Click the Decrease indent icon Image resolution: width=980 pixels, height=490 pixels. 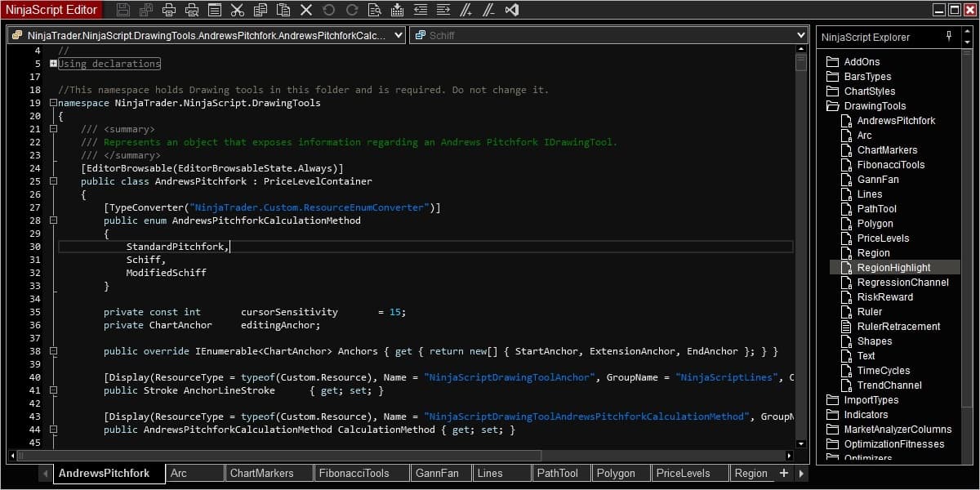(420, 10)
